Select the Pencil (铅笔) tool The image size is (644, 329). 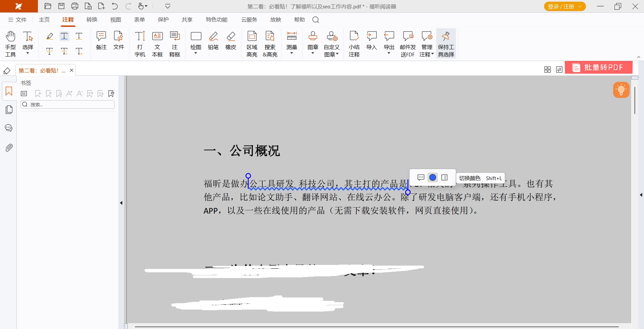tap(213, 41)
